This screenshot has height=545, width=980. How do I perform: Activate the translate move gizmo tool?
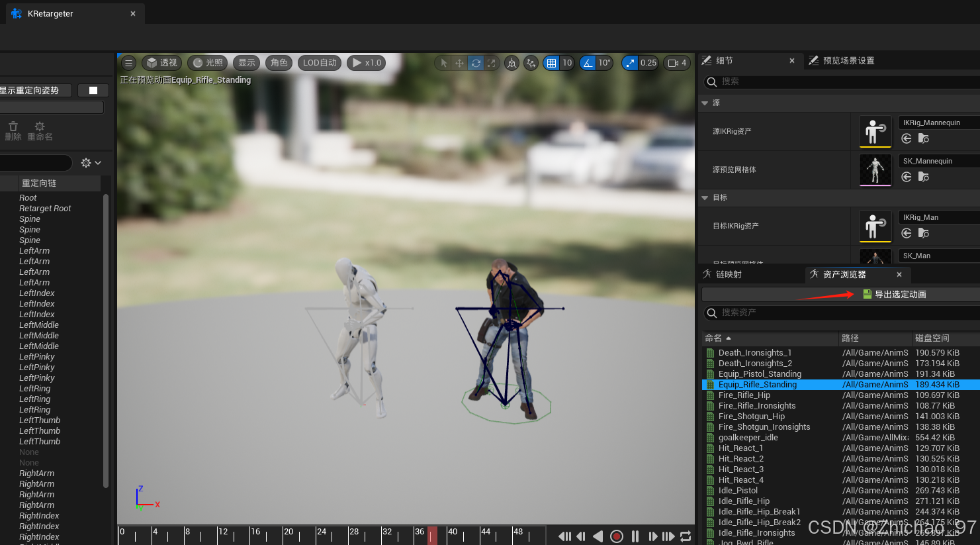(x=460, y=63)
